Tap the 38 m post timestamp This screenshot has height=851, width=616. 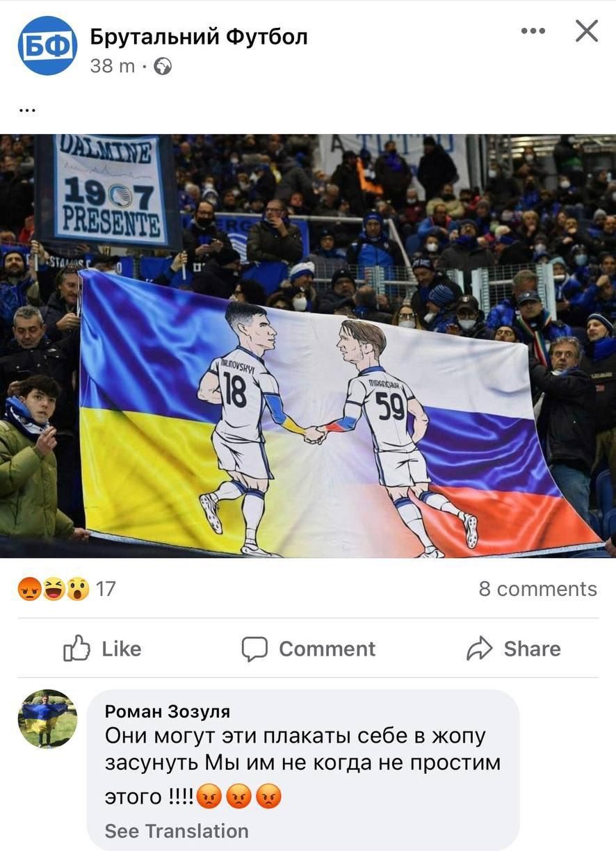[113, 67]
